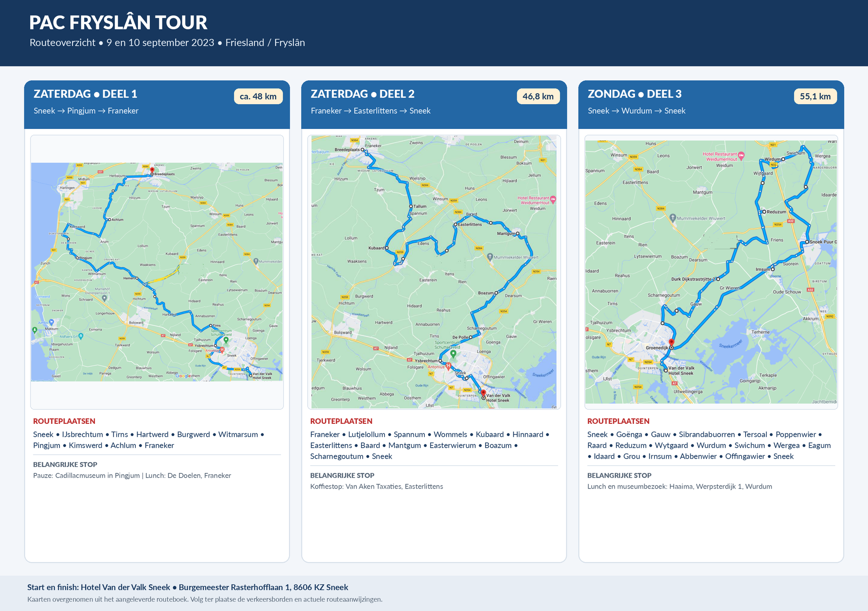Click the Sneek → Wurdum → Sneek subtitle
The height and width of the screenshot is (611, 868).
(637, 111)
